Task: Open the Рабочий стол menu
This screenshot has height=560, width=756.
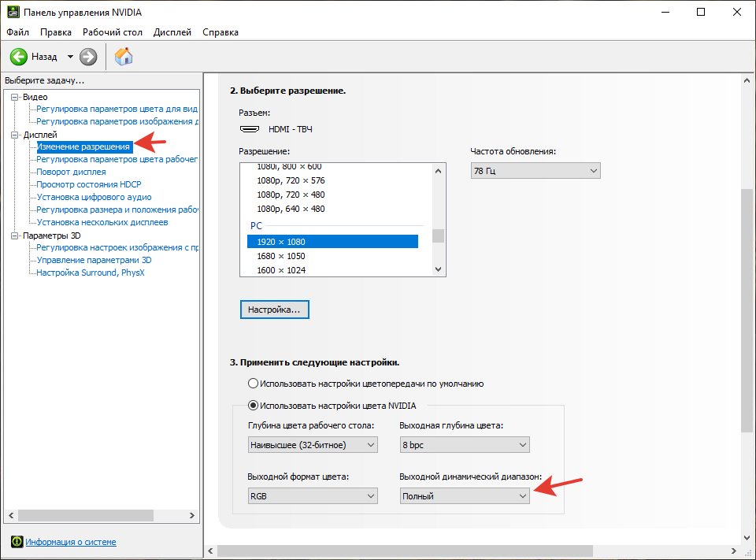Action: (113, 32)
